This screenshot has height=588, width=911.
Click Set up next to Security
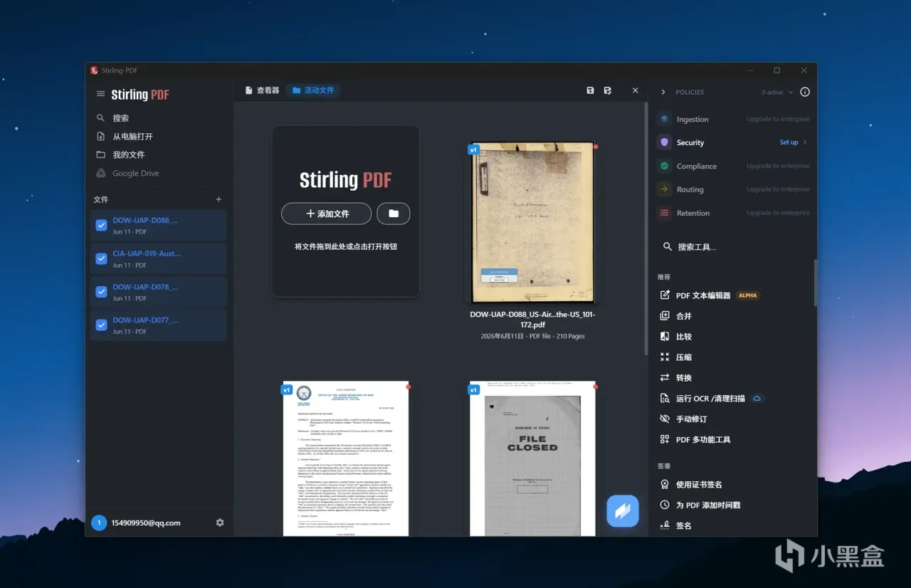[x=793, y=142]
